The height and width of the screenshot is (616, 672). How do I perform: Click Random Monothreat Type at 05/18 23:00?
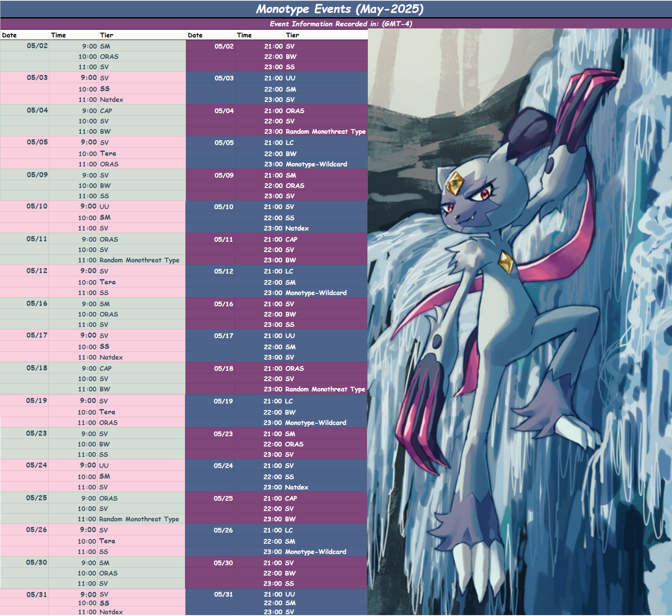pyautogui.click(x=325, y=389)
